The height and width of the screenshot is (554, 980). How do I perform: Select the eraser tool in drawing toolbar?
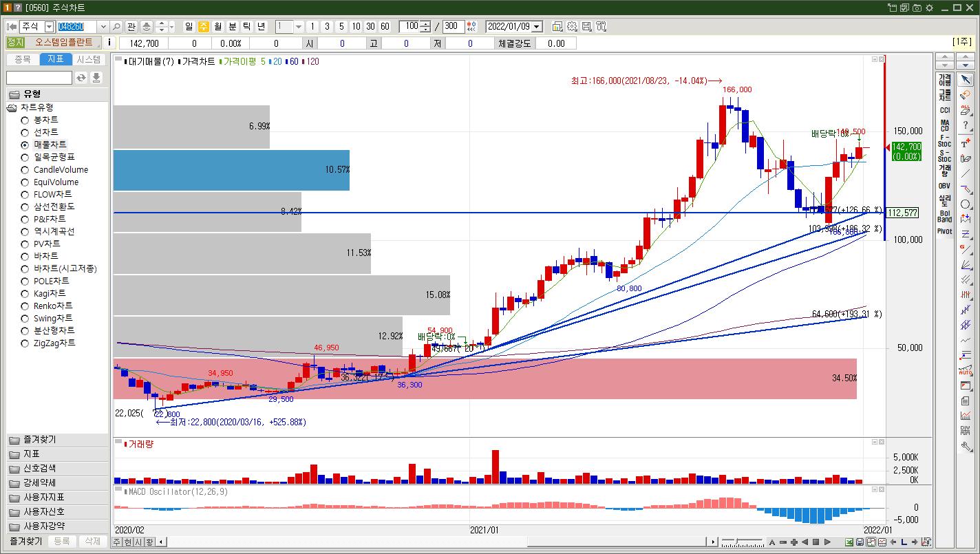[x=966, y=94]
